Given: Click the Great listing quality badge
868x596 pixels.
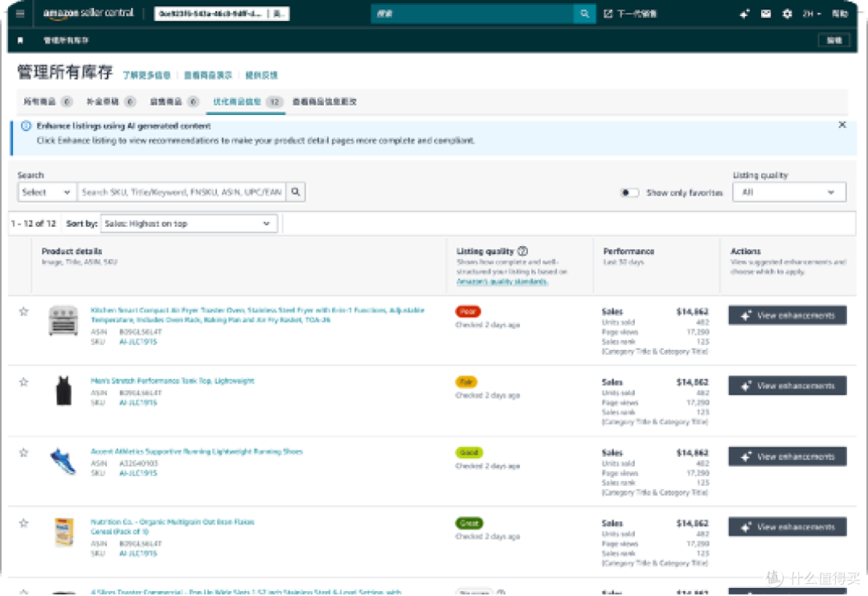Looking at the screenshot, I should (x=469, y=523).
